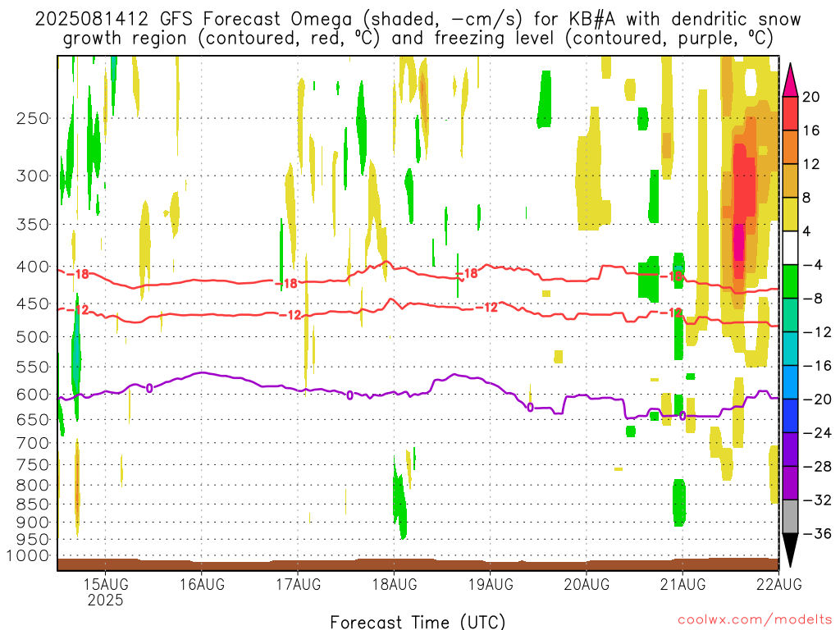This screenshot has width=840, height=630.
Task: Click '2025081412 GFS Forecast Omega' title text
Action: tap(194, 20)
